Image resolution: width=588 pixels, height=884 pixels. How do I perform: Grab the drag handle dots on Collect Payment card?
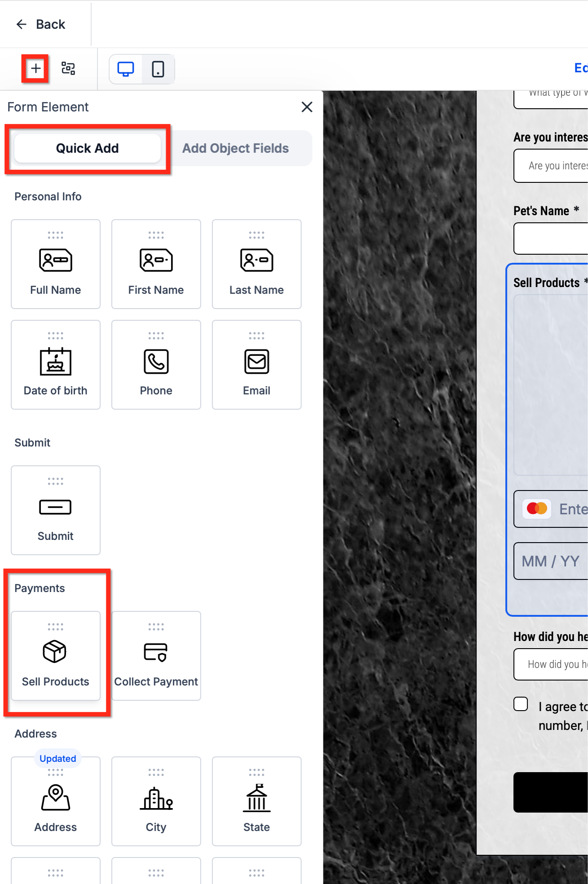tap(156, 627)
